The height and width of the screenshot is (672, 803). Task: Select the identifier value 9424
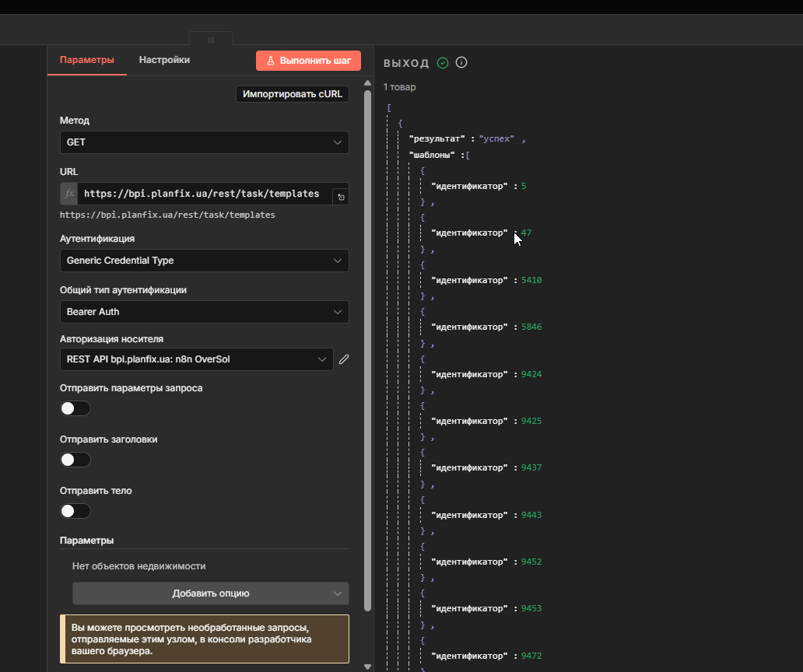[531, 375]
